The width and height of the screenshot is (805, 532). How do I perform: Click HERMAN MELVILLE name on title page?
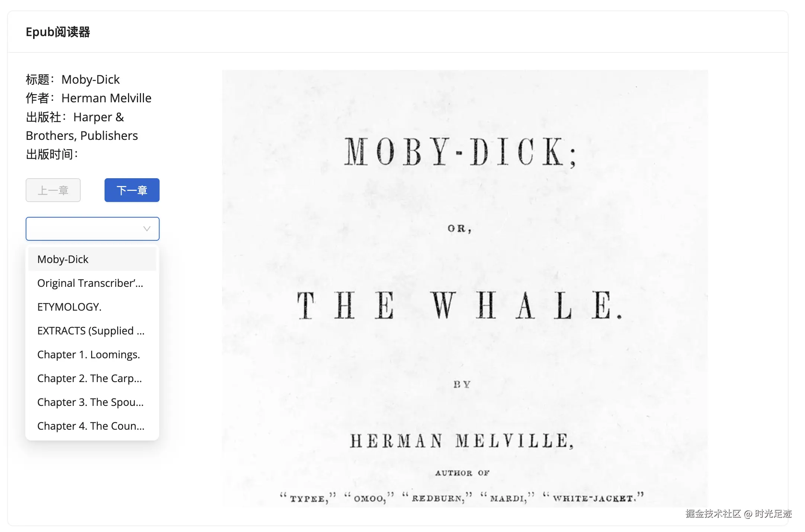(x=462, y=441)
